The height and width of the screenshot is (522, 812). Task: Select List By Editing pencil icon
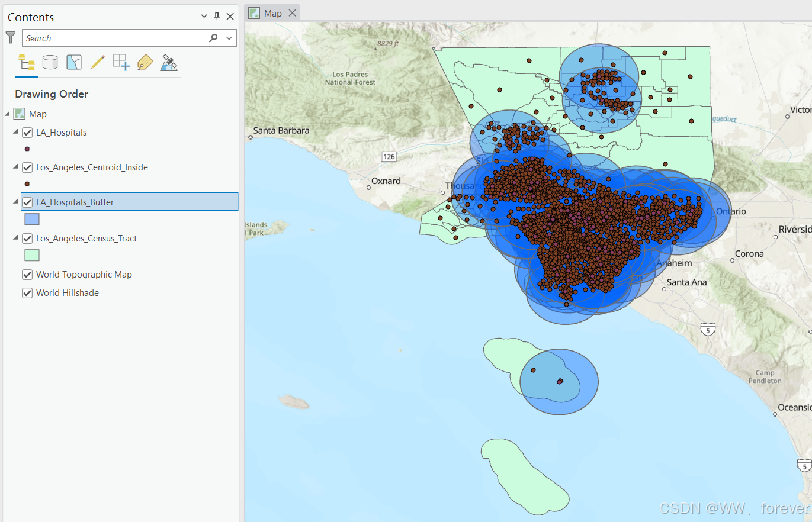97,62
